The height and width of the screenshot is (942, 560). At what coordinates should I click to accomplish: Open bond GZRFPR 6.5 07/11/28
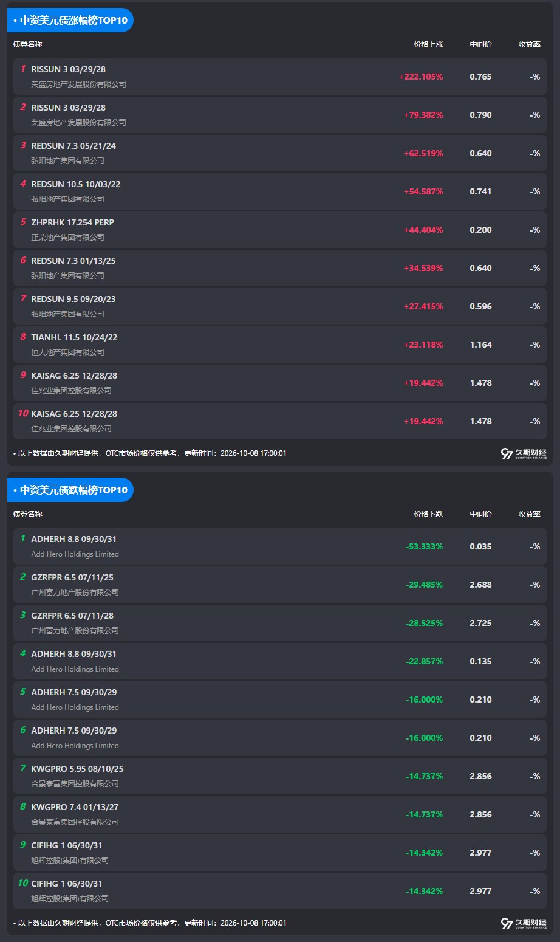click(x=72, y=616)
